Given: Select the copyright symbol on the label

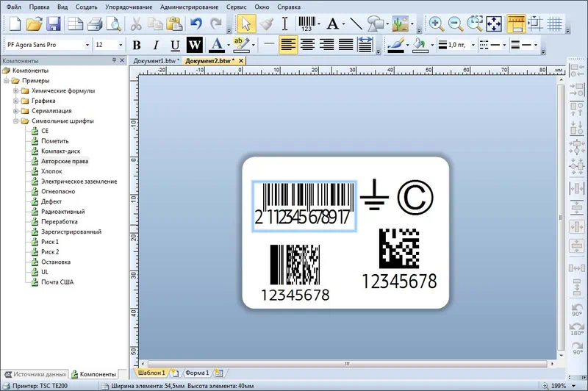Looking at the screenshot, I should 415,197.
